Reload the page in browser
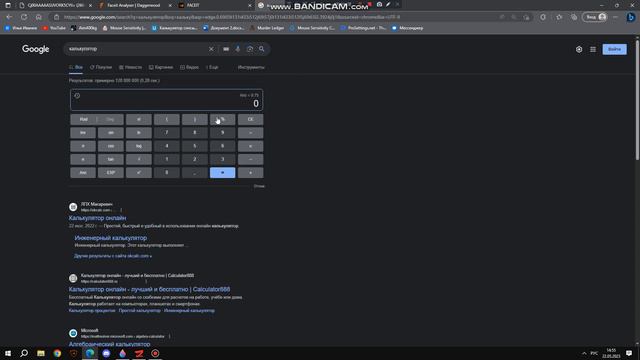 tap(24, 17)
